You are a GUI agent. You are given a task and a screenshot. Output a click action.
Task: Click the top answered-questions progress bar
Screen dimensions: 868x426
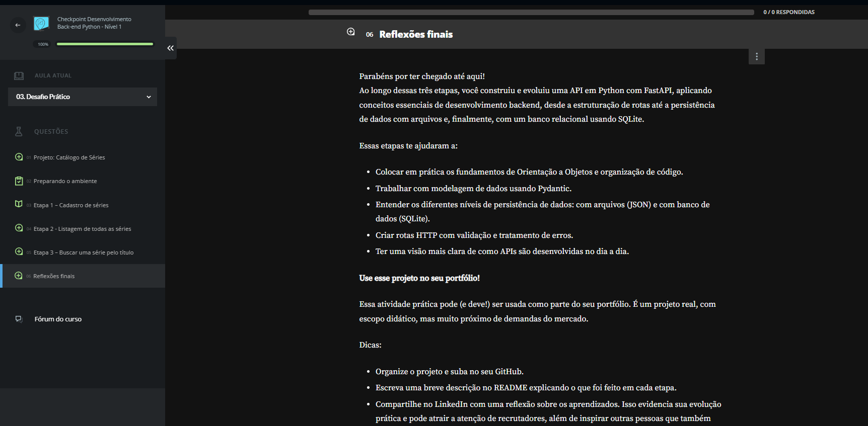[531, 12]
